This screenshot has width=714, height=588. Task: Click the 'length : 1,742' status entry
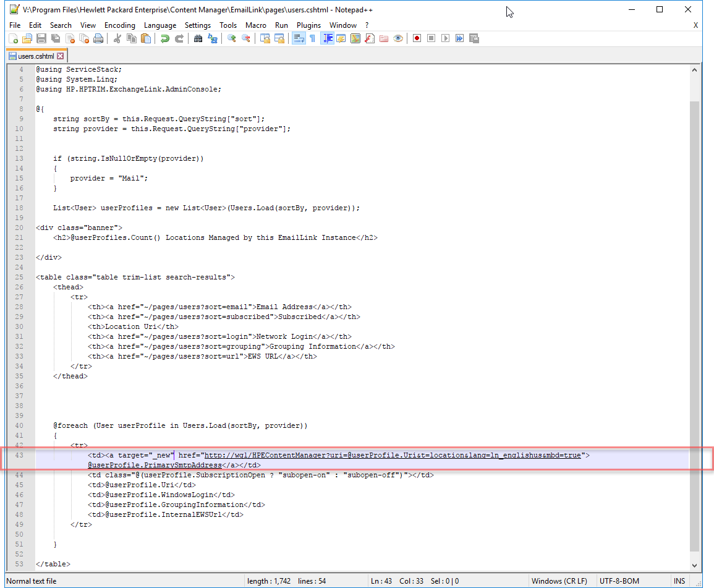coord(269,581)
